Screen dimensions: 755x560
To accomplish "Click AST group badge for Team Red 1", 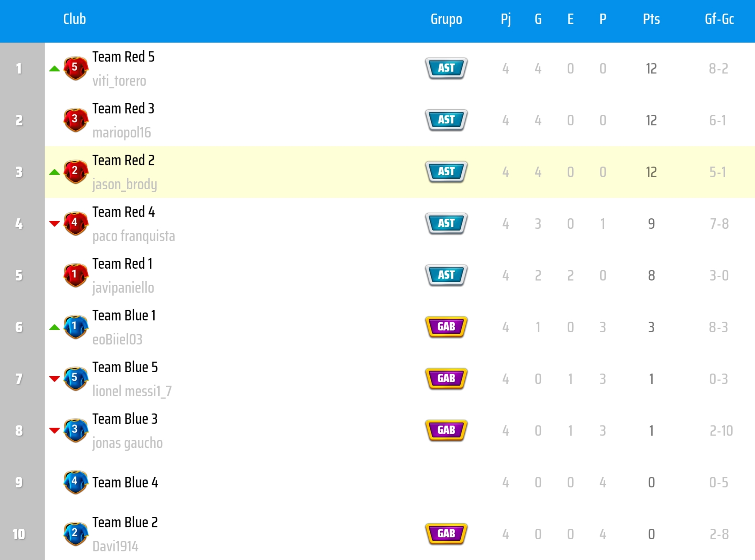I will (446, 275).
